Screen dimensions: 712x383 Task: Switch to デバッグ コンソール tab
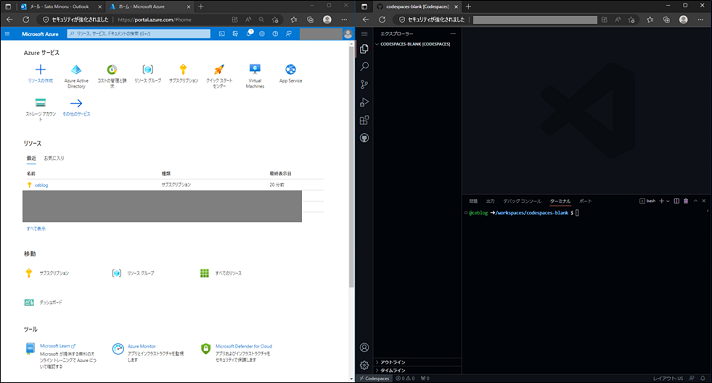(522, 201)
